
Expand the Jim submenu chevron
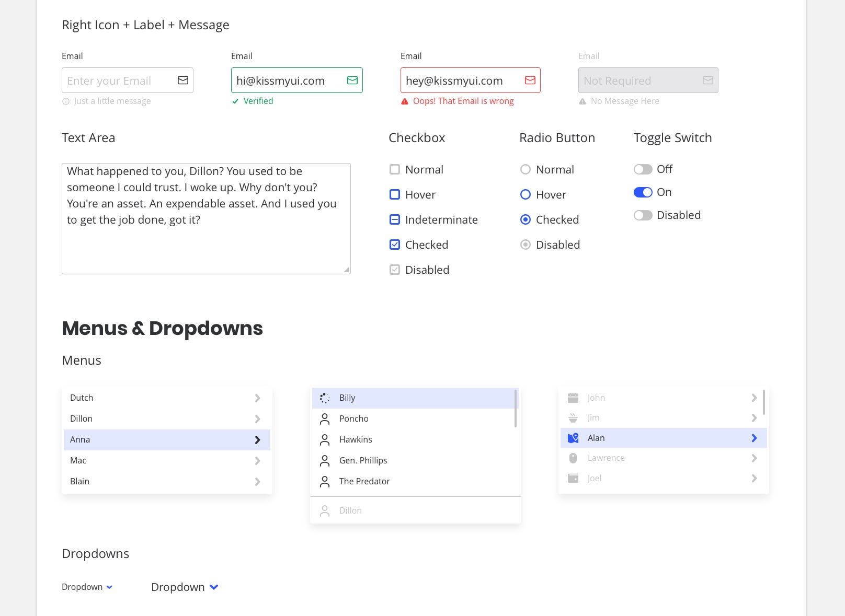[754, 418]
